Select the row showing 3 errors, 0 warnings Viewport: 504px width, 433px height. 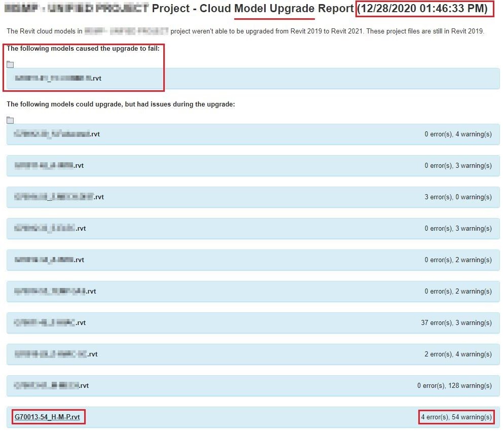(x=252, y=197)
